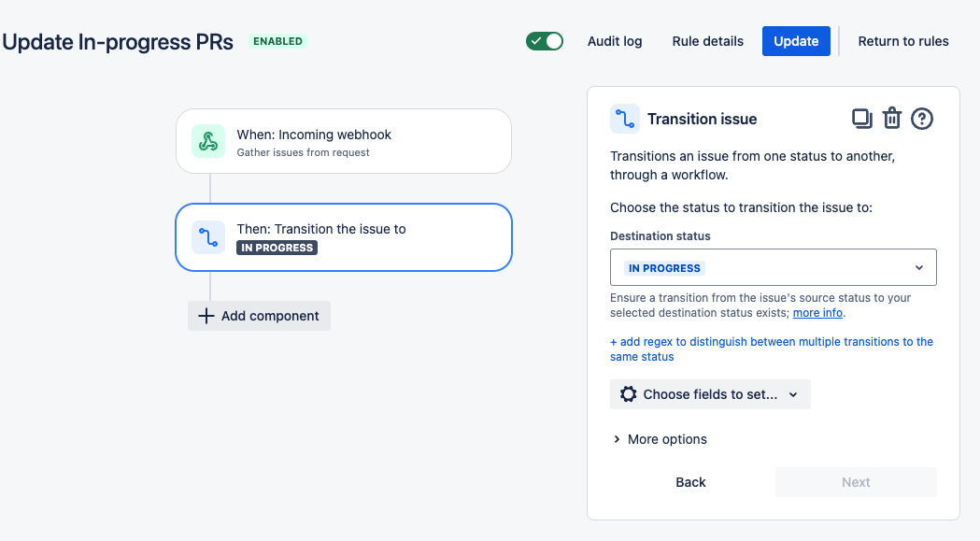Open help using the question mark icon
The width and height of the screenshot is (980, 541).
(x=922, y=119)
